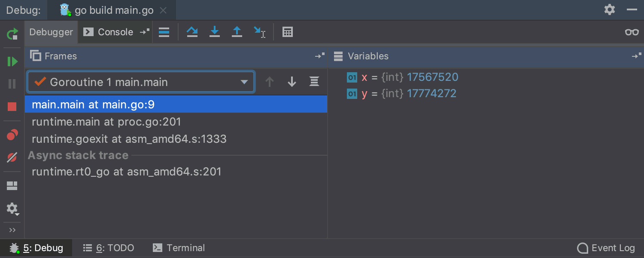This screenshot has width=644, height=258.
Task: Switch to the Debugger tab
Action: (51, 32)
